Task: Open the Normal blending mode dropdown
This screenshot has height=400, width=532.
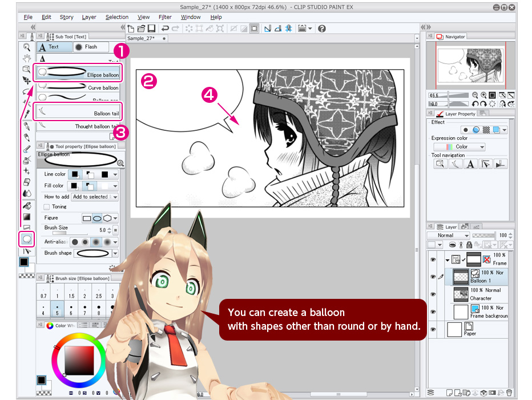Action: pyautogui.click(x=449, y=235)
